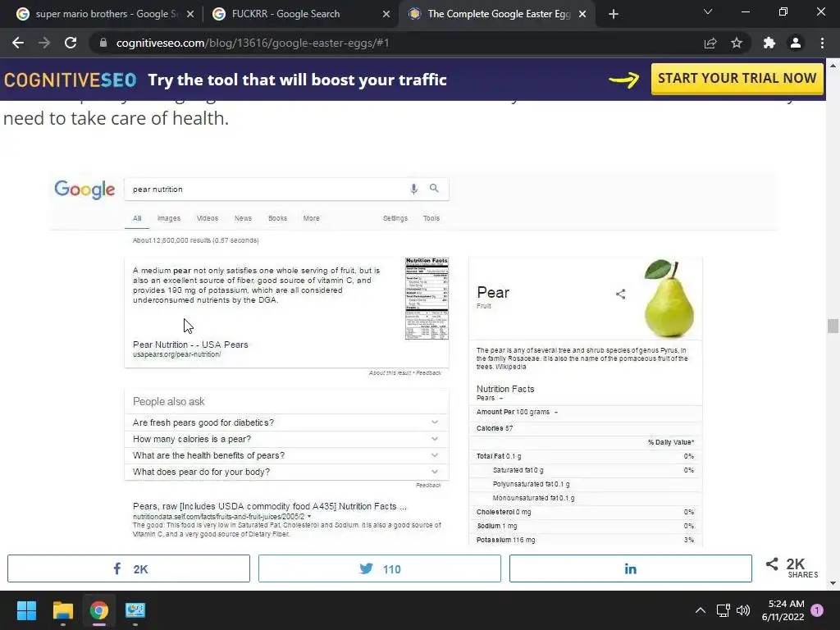This screenshot has width=840, height=630.
Task: Open the control panel taskbar app
Action: (135, 610)
